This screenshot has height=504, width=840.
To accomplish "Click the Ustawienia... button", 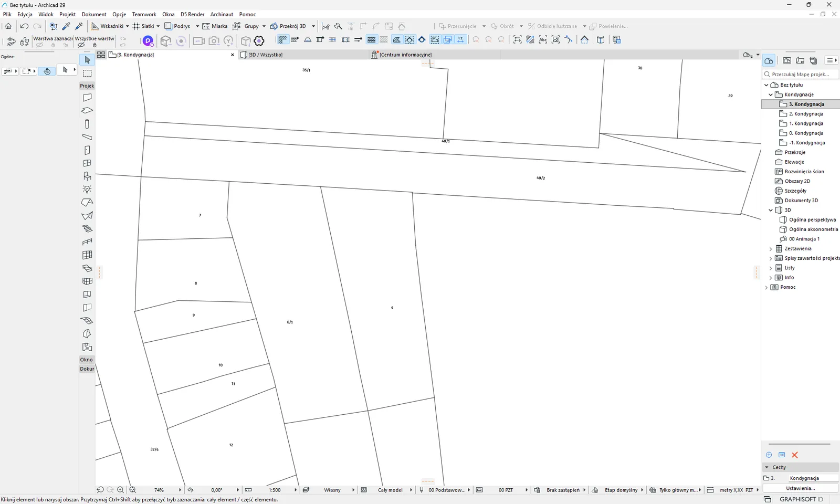I will click(x=801, y=488).
